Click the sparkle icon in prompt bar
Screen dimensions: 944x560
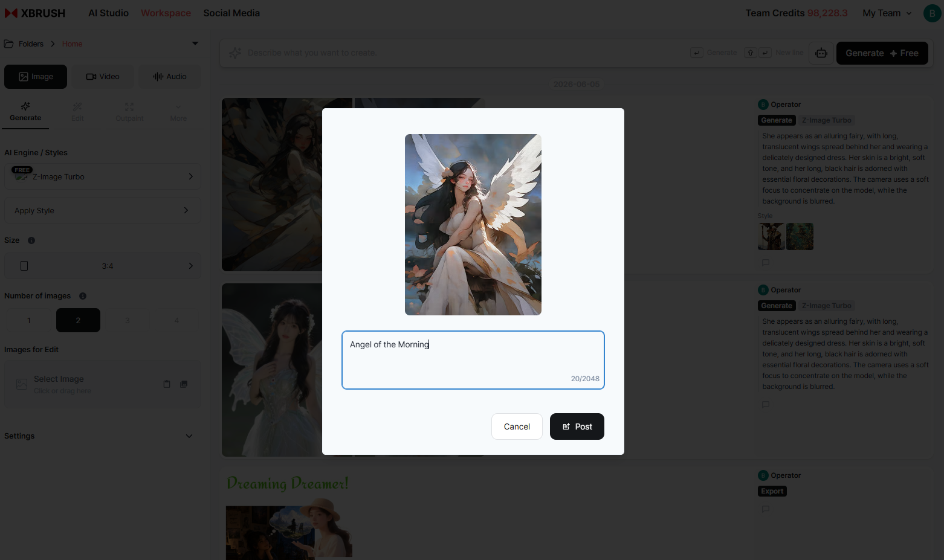(x=235, y=53)
